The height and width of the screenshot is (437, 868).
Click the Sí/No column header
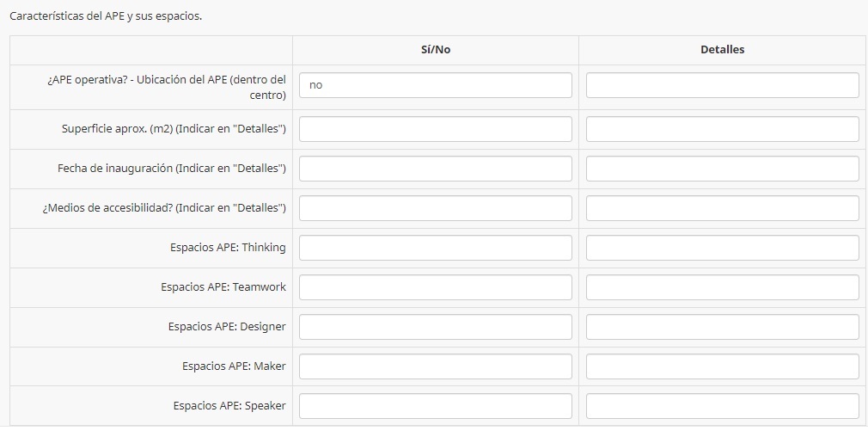pos(436,50)
